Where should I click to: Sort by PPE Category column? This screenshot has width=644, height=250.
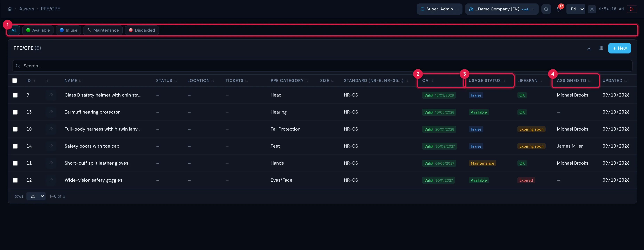click(x=289, y=81)
